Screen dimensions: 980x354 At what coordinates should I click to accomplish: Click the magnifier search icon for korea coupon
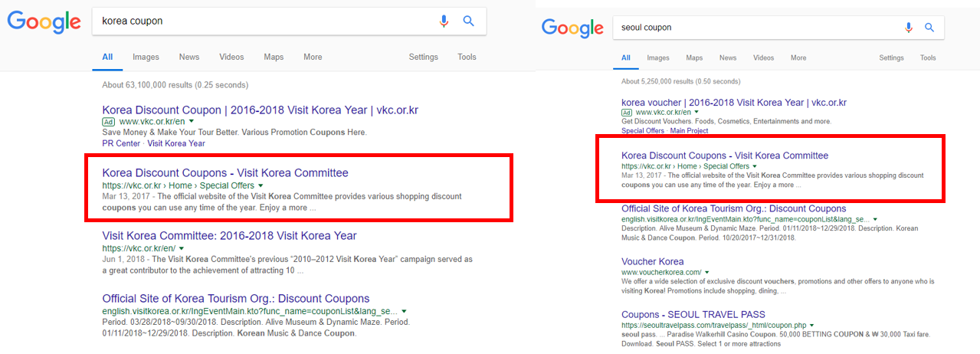click(469, 21)
